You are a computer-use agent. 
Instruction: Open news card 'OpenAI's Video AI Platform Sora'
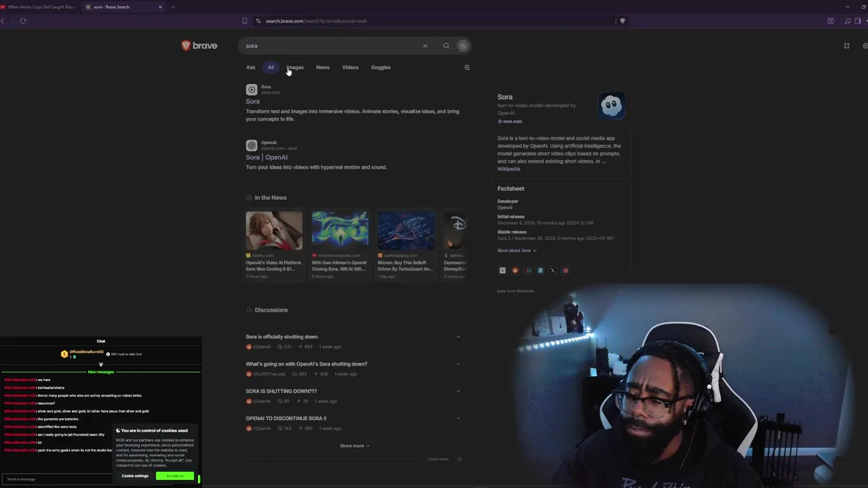point(274,245)
